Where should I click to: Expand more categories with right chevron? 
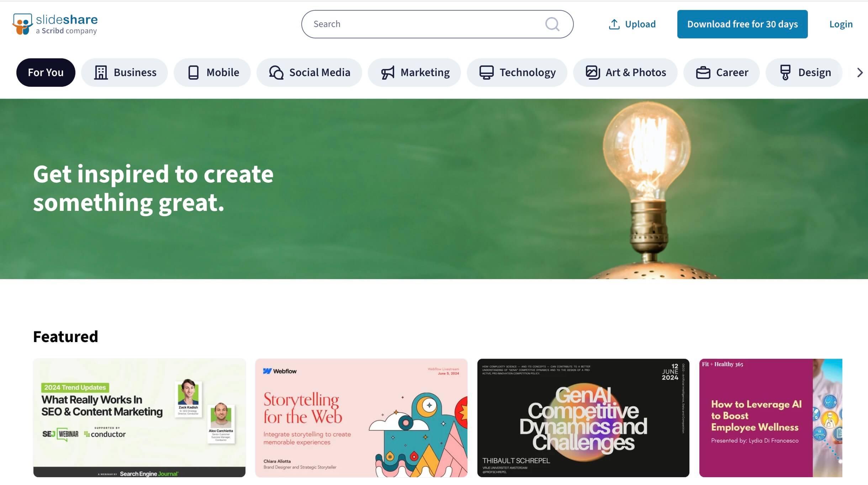[860, 73]
